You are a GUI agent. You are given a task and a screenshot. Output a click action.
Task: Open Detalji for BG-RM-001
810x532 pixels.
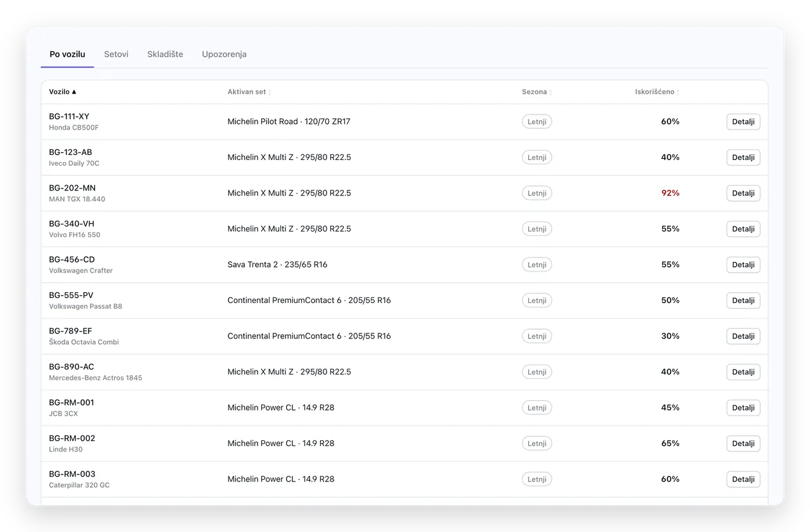(744, 407)
